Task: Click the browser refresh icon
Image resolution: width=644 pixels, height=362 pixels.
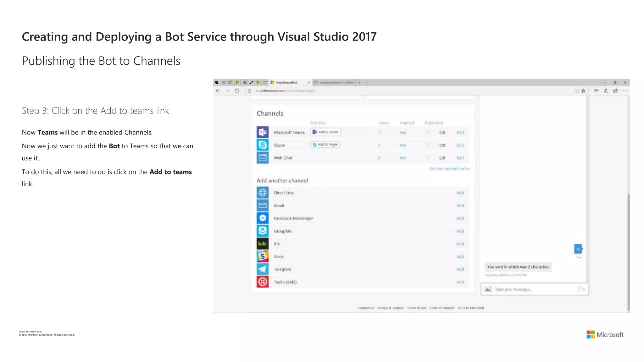Action: 237,91
